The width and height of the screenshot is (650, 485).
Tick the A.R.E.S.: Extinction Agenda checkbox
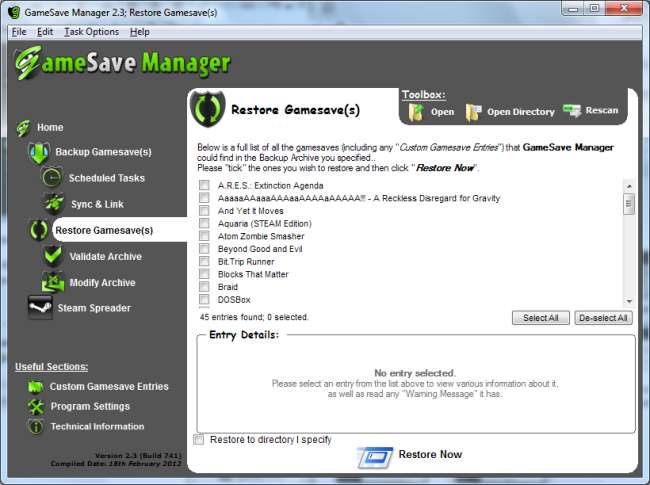click(x=204, y=185)
